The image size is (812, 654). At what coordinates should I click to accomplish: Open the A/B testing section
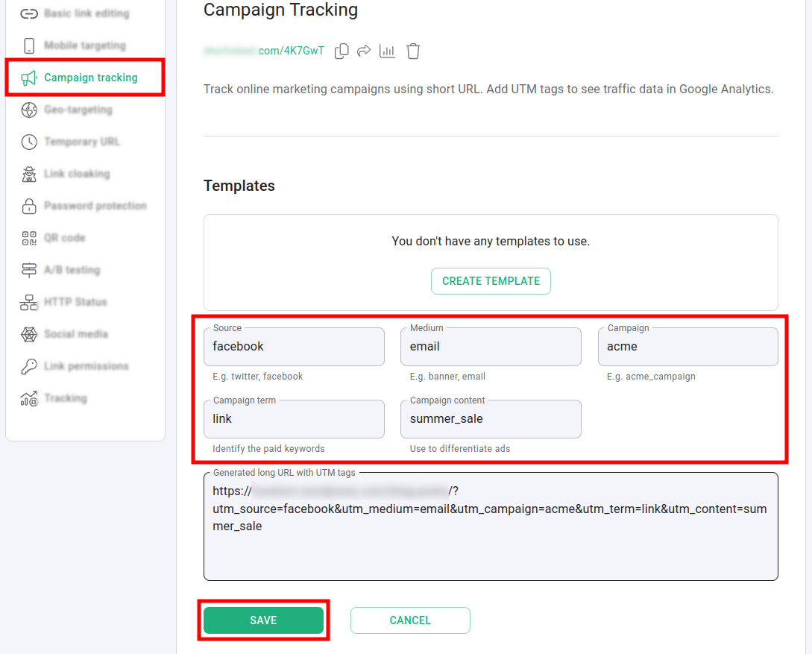[x=72, y=270]
